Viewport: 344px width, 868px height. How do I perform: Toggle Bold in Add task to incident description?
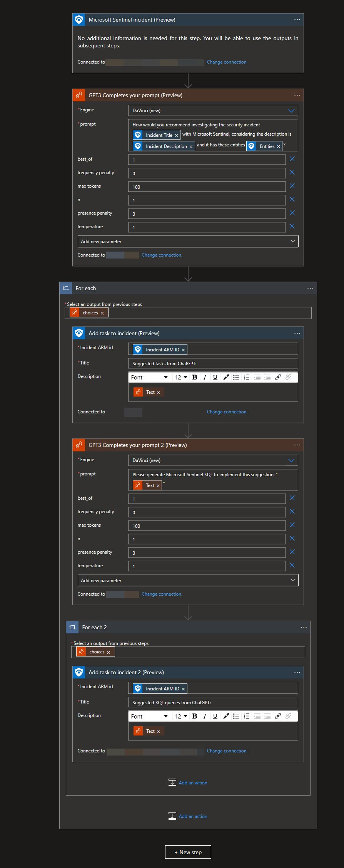[195, 378]
